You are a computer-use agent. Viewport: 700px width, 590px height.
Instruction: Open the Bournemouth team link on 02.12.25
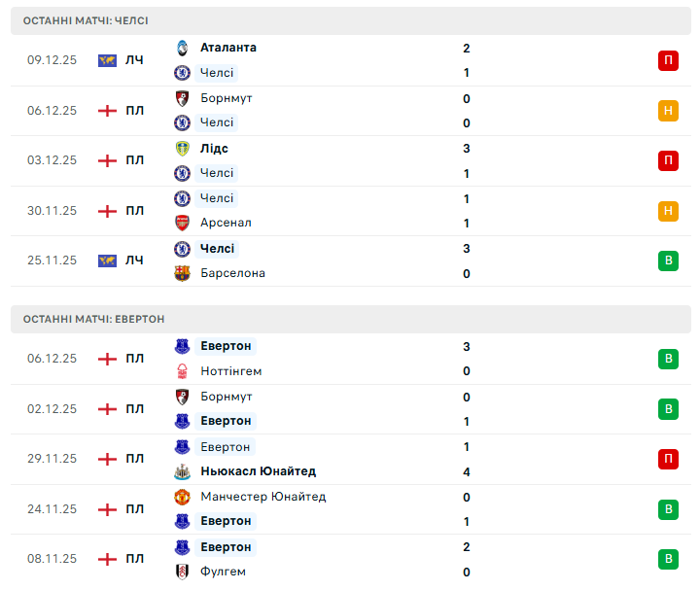click(226, 397)
